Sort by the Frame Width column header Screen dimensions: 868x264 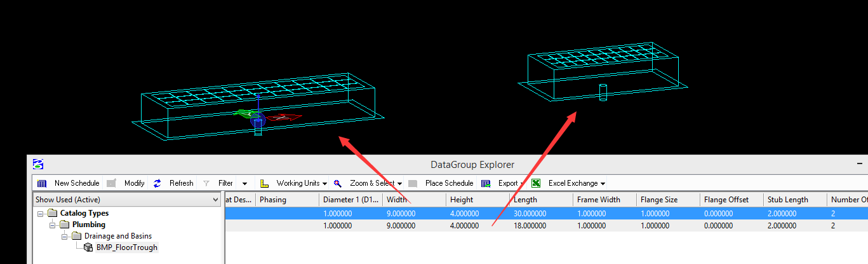coord(604,200)
